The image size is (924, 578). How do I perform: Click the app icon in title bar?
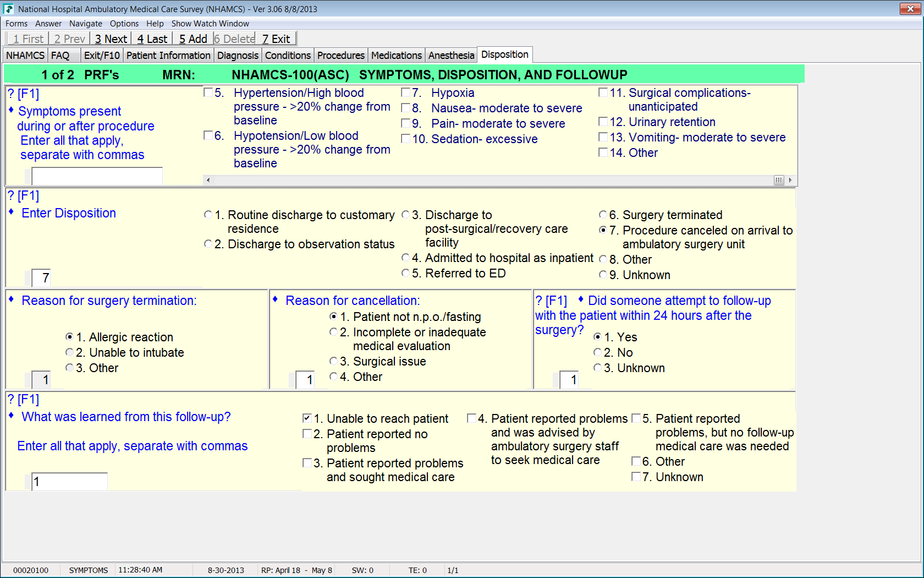point(8,9)
